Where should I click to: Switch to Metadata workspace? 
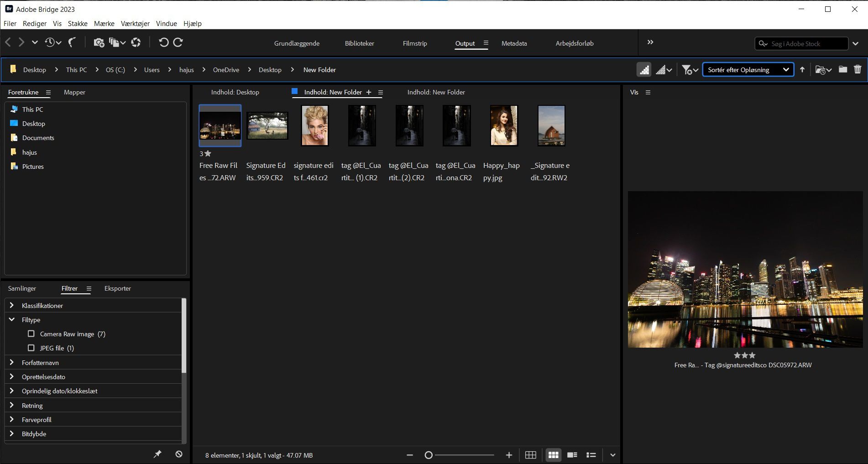[x=514, y=43]
